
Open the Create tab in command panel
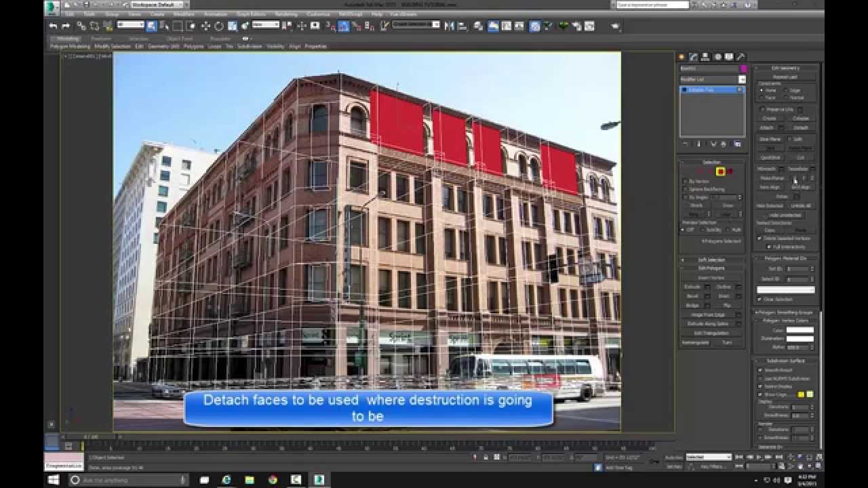click(681, 56)
